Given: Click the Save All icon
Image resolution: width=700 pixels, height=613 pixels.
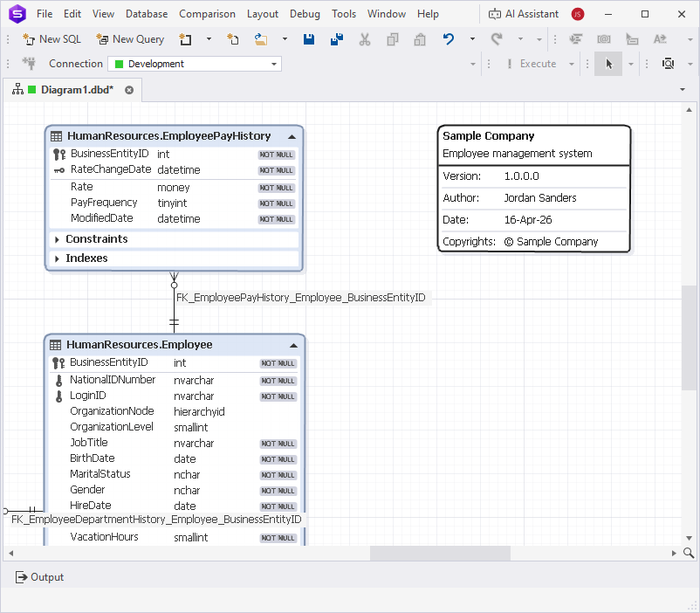Looking at the screenshot, I should 337,39.
